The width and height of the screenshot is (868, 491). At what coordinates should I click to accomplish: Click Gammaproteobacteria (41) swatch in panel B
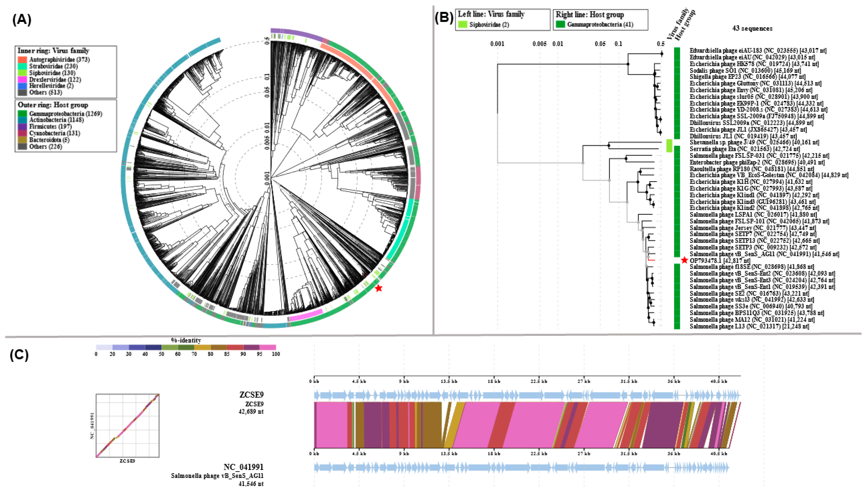pos(561,24)
